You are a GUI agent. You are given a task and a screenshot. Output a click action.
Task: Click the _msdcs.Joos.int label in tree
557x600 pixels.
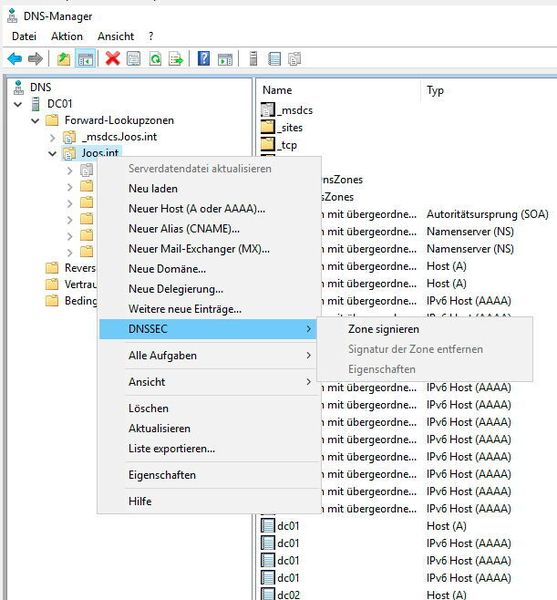pyautogui.click(x=119, y=137)
